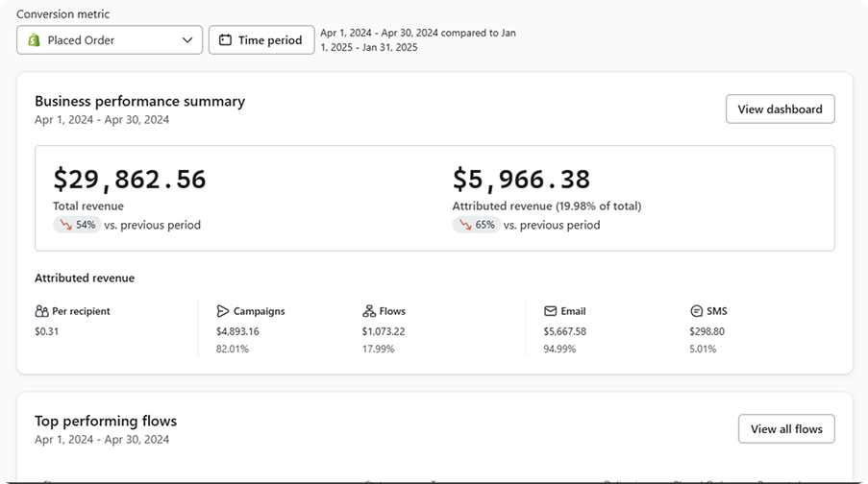Click the Business performance summary heading
This screenshot has height=484, width=868.
coord(139,101)
